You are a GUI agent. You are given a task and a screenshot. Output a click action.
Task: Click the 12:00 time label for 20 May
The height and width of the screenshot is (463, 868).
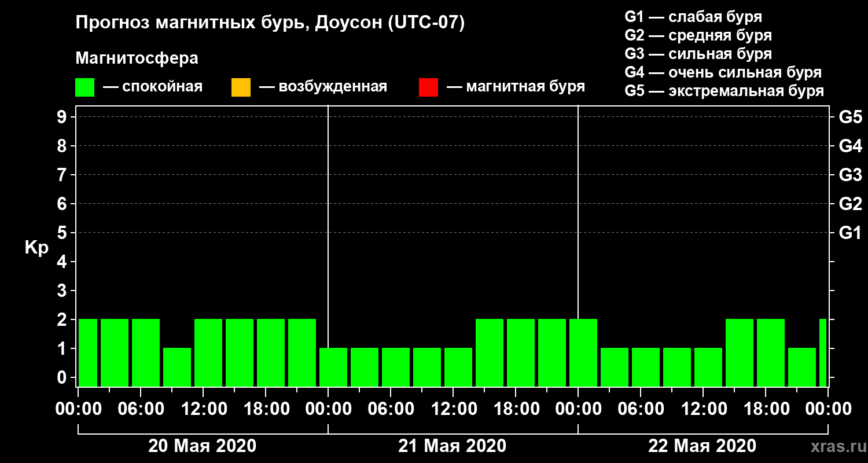pyautogui.click(x=203, y=409)
